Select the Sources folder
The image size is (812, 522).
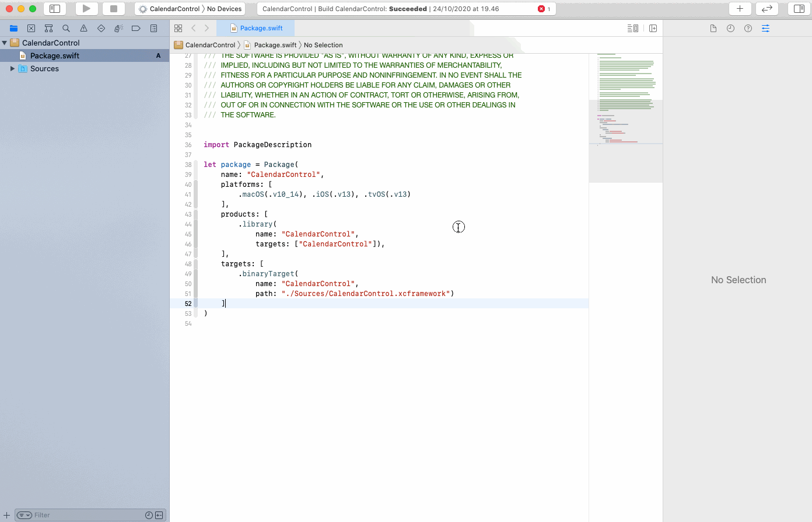point(85,68)
